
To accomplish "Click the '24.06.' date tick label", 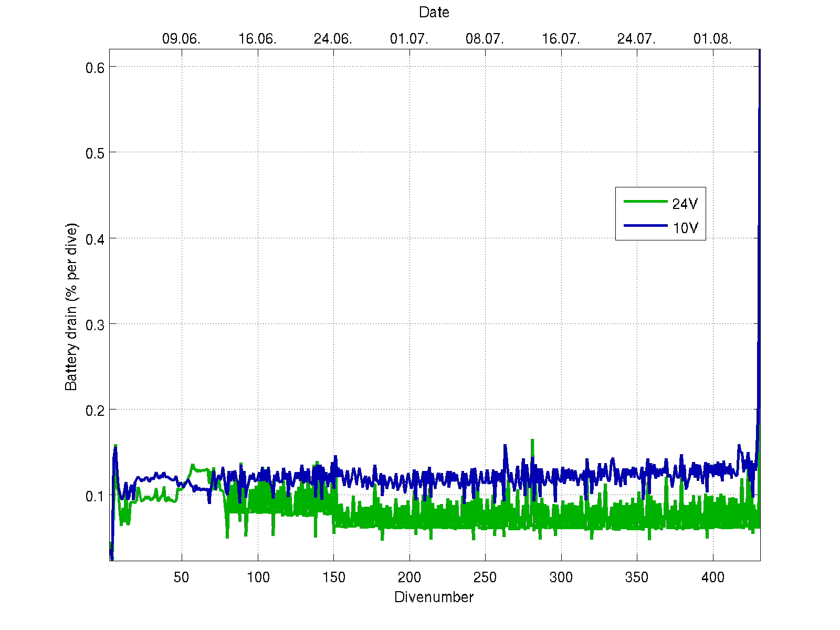I will [333, 39].
